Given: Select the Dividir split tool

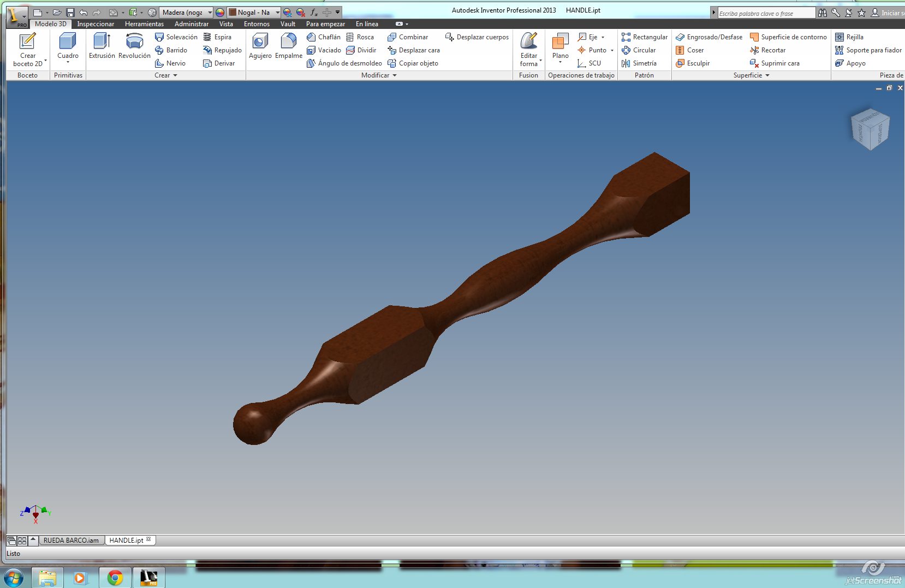Looking at the screenshot, I should [x=361, y=50].
